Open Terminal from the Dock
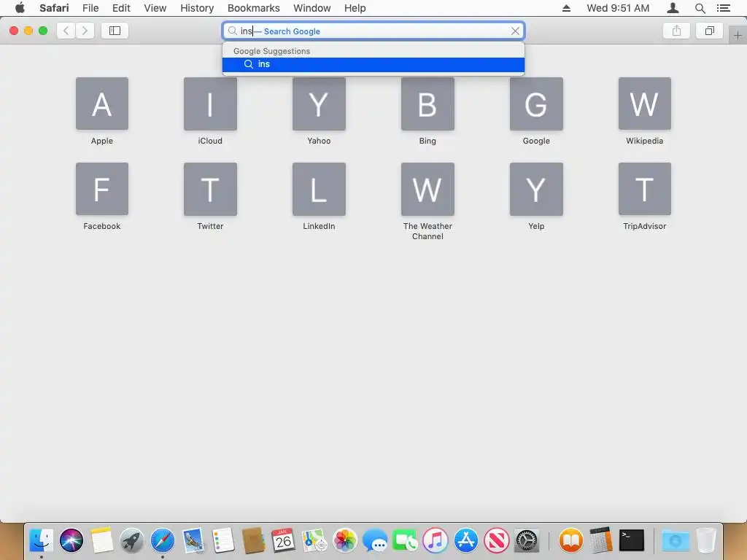 click(632, 540)
